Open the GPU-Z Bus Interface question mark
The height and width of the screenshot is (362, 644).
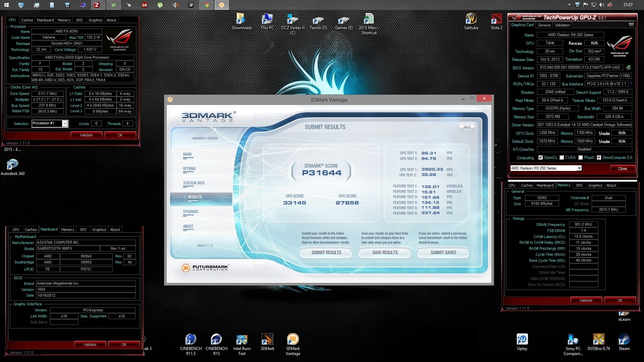tap(631, 84)
